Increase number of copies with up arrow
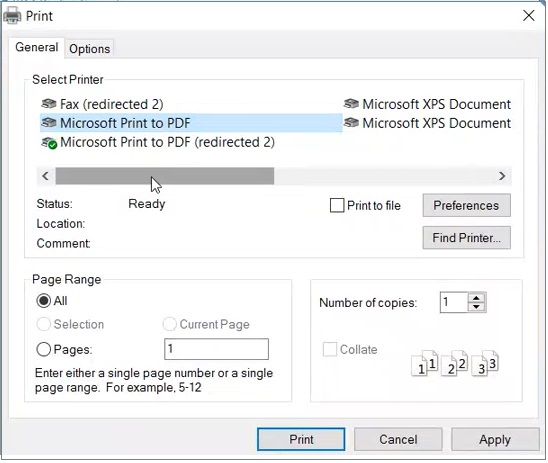 coord(476,298)
